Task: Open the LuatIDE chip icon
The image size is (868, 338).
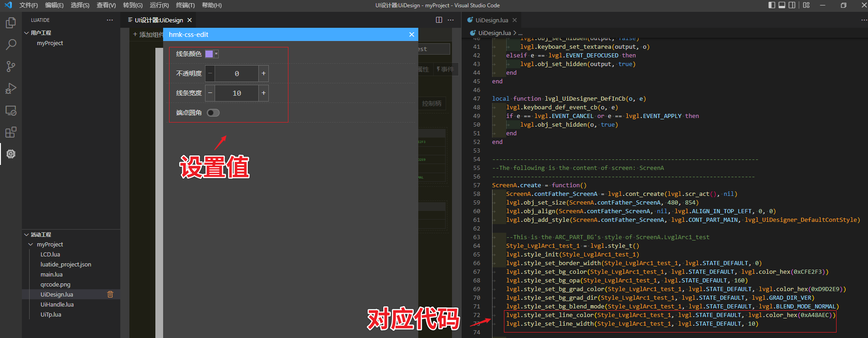Action: 10,154
